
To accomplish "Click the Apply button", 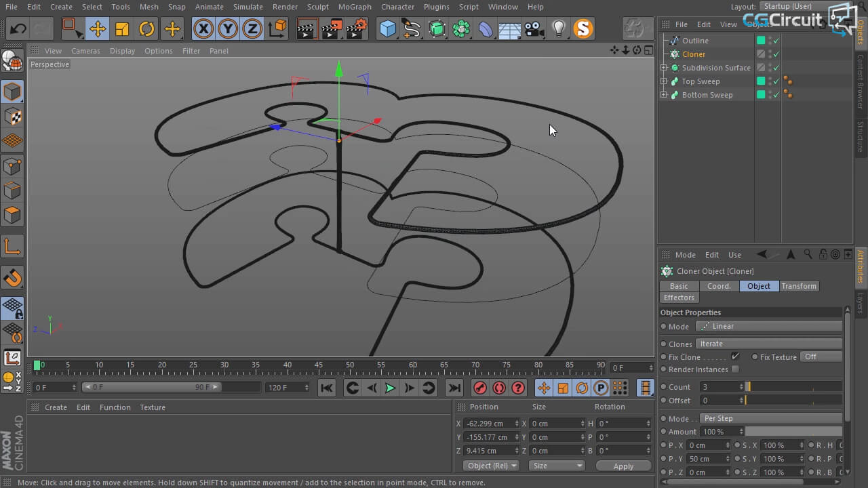I will (x=623, y=466).
